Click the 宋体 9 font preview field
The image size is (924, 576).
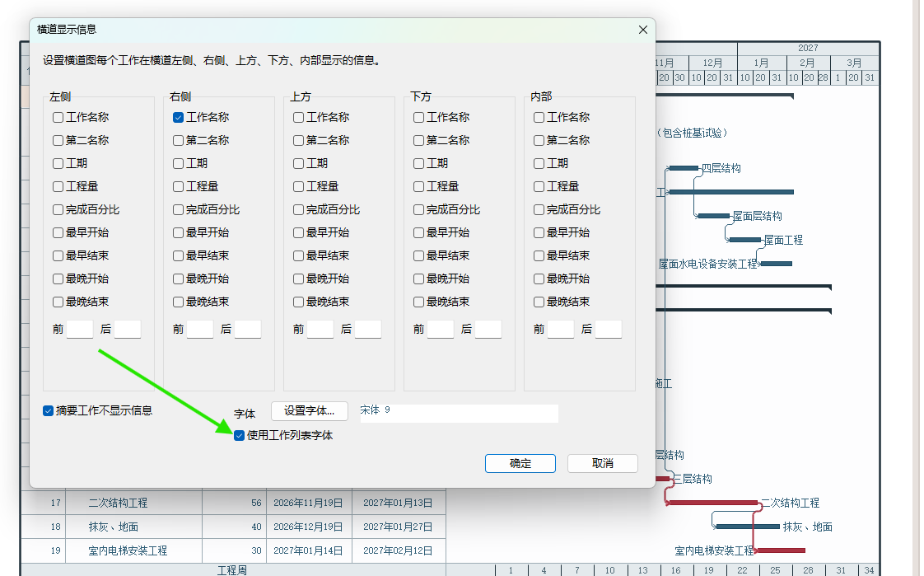(x=459, y=413)
